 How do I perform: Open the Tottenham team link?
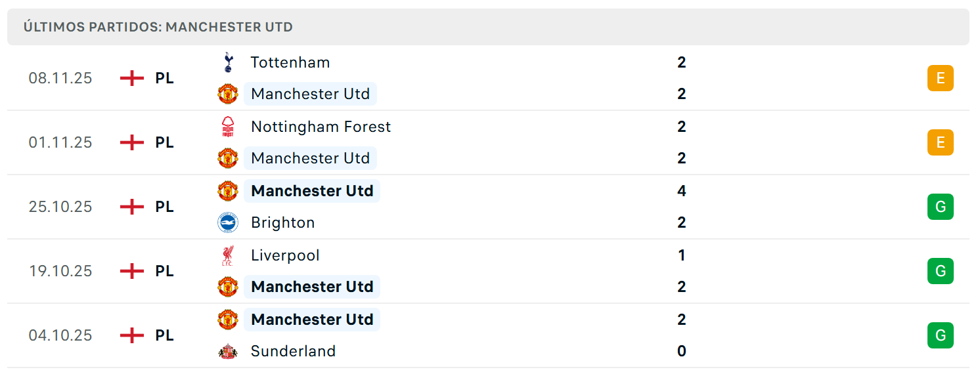point(290,62)
